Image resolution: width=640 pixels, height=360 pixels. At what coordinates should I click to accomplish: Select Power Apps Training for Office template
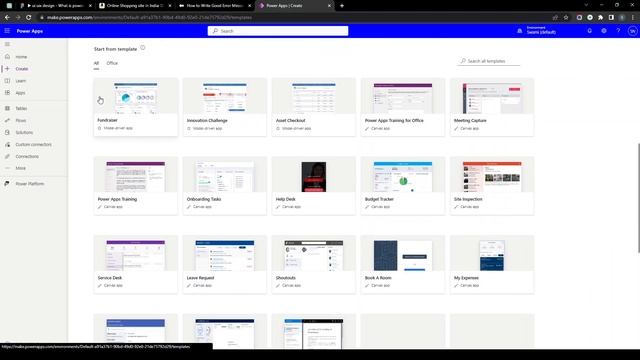403,107
